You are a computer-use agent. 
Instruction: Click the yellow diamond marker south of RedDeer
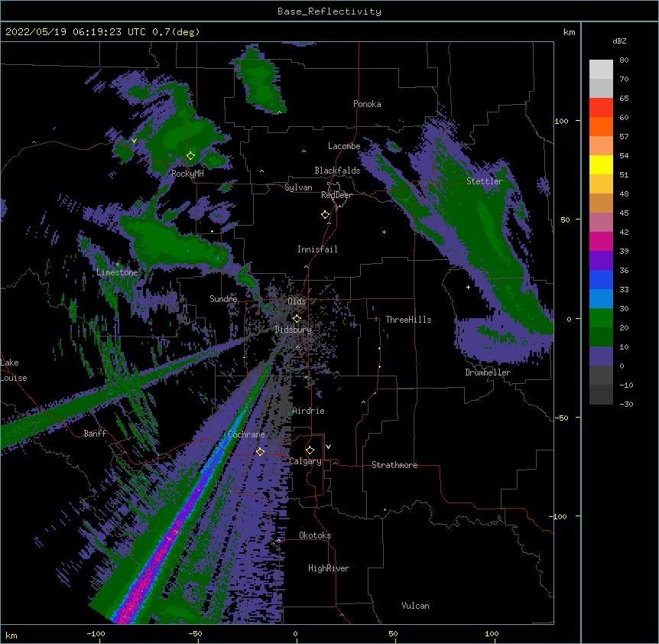tap(325, 215)
